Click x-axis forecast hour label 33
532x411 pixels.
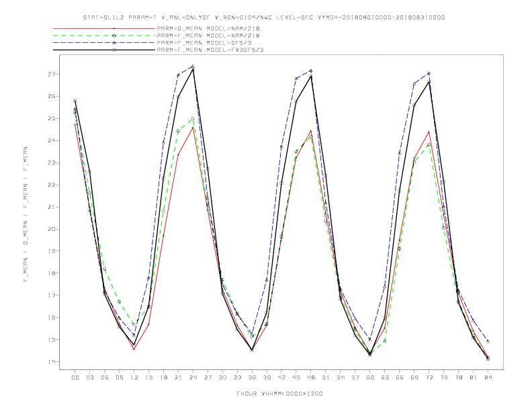(x=237, y=377)
